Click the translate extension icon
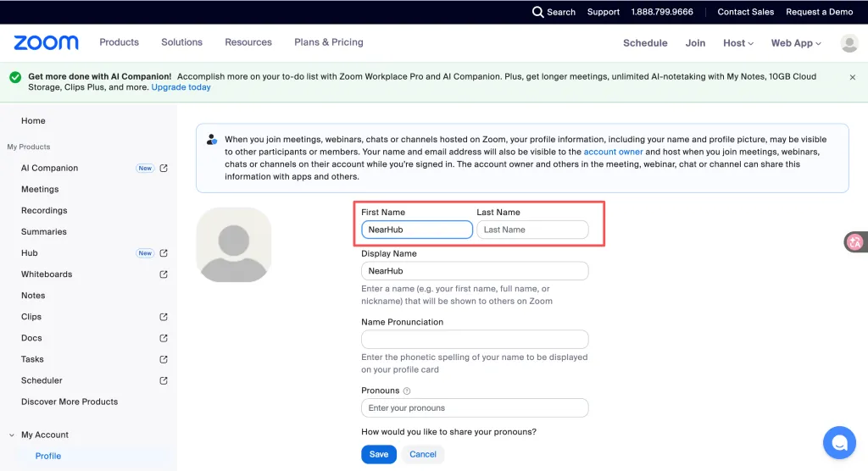 pos(854,242)
